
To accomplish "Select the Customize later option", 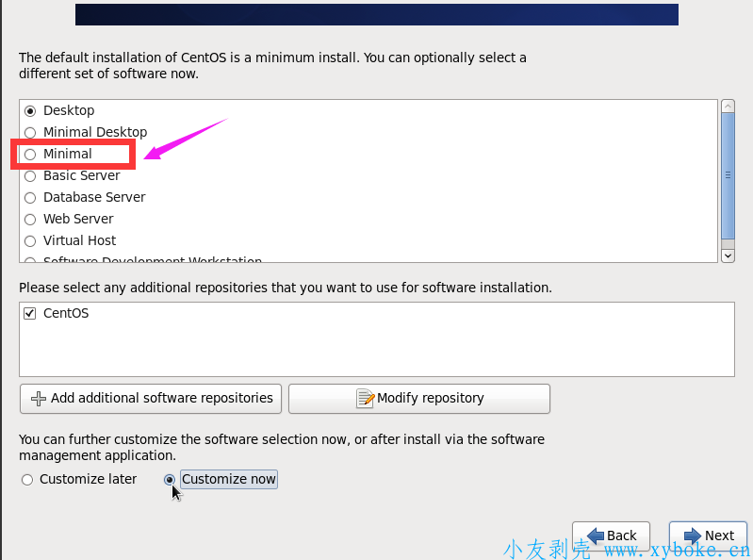I will (x=26, y=479).
